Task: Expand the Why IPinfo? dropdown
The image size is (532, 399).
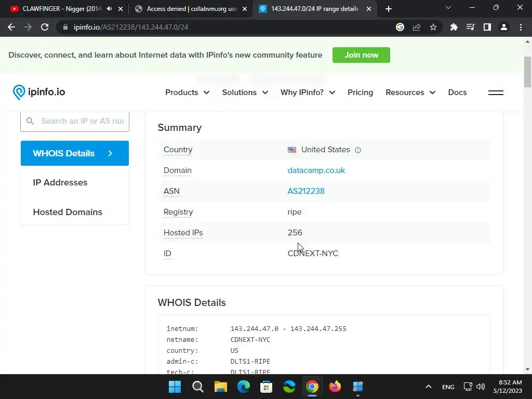Action: pos(308,92)
